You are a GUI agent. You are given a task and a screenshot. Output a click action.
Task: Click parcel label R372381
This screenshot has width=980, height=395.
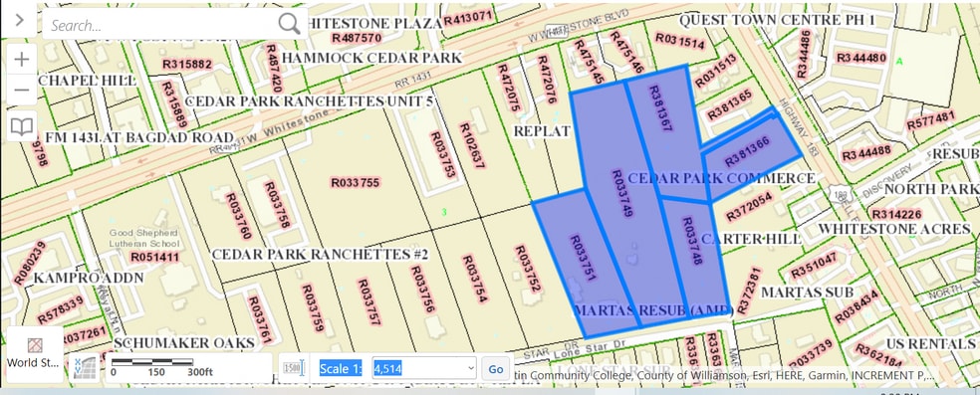[749, 291]
